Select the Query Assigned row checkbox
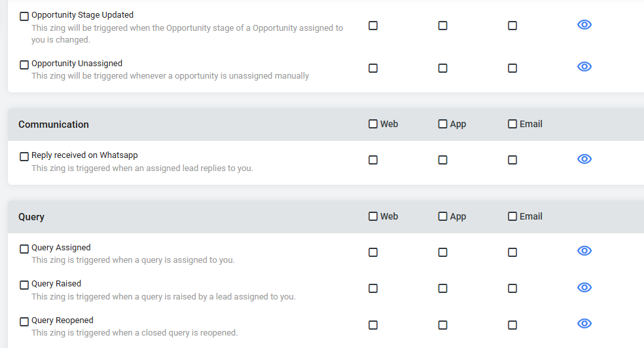Viewport: 644px width, 348px height. pos(24,249)
